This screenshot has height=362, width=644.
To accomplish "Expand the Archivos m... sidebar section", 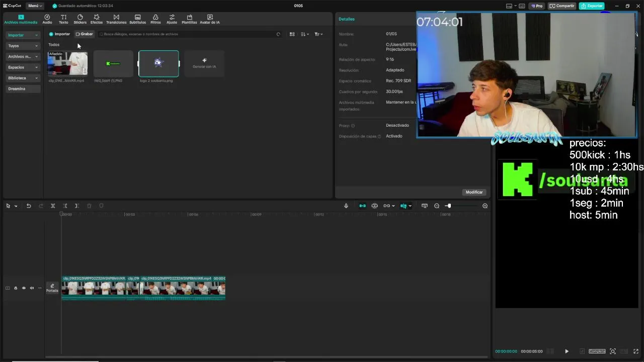I will click(x=23, y=56).
